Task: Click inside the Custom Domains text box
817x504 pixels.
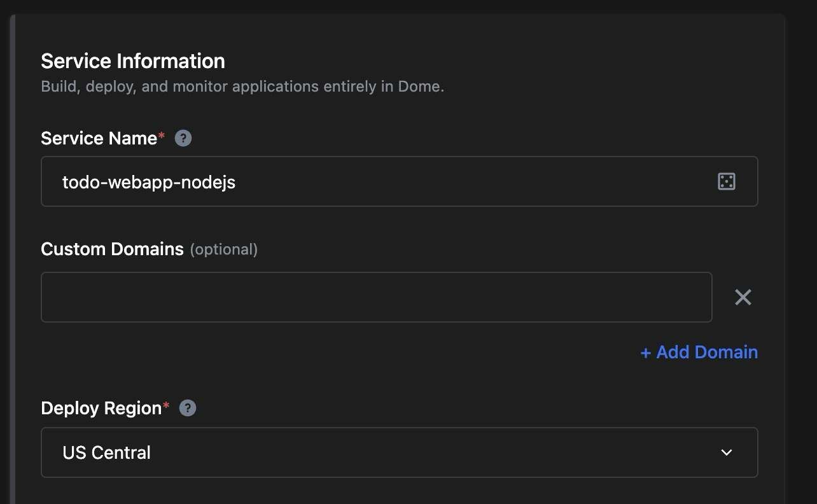Action: pos(377,297)
